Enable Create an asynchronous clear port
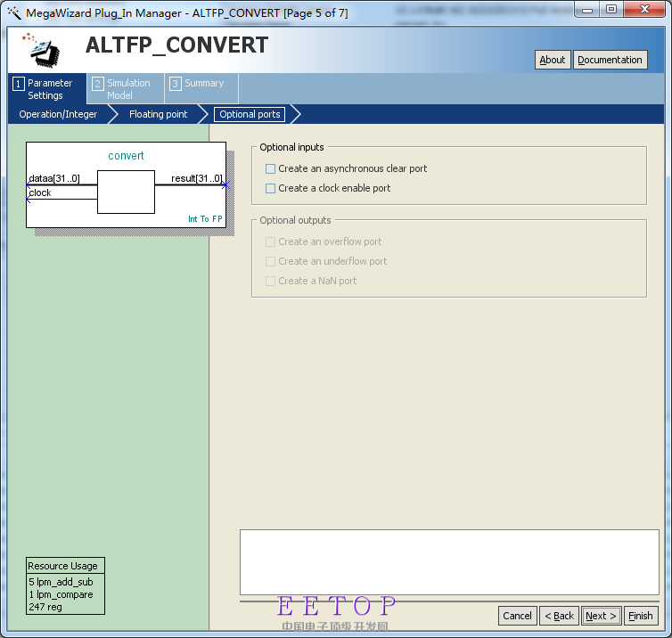 click(x=270, y=168)
